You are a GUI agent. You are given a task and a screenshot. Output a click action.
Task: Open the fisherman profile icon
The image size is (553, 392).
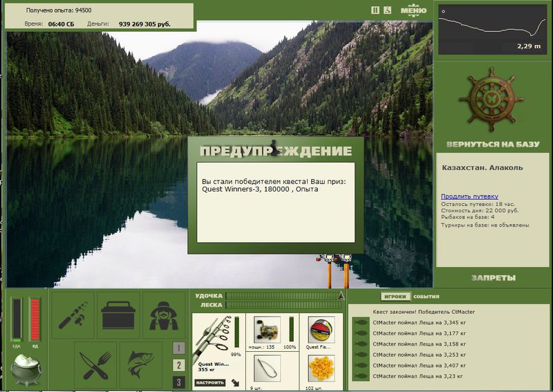(164, 315)
